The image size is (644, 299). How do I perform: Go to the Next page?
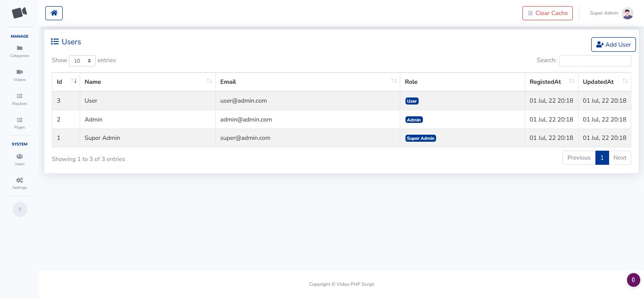pyautogui.click(x=619, y=158)
